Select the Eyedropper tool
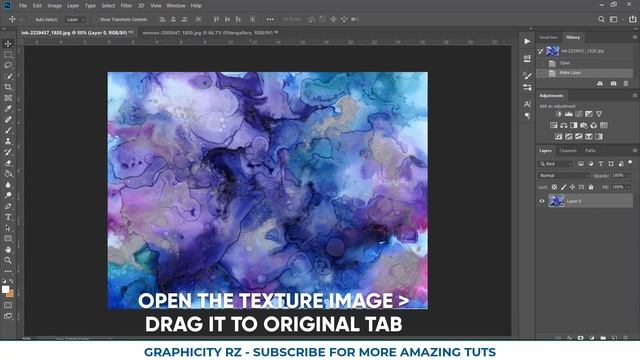The height and width of the screenshot is (360, 640). click(x=8, y=109)
